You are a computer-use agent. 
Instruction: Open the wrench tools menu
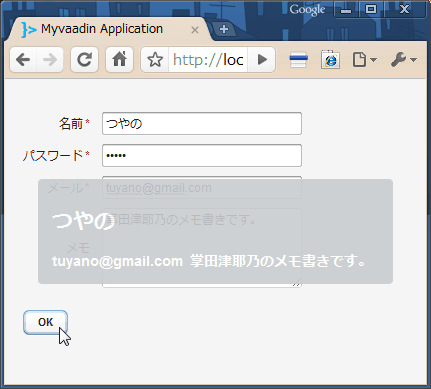coord(404,60)
